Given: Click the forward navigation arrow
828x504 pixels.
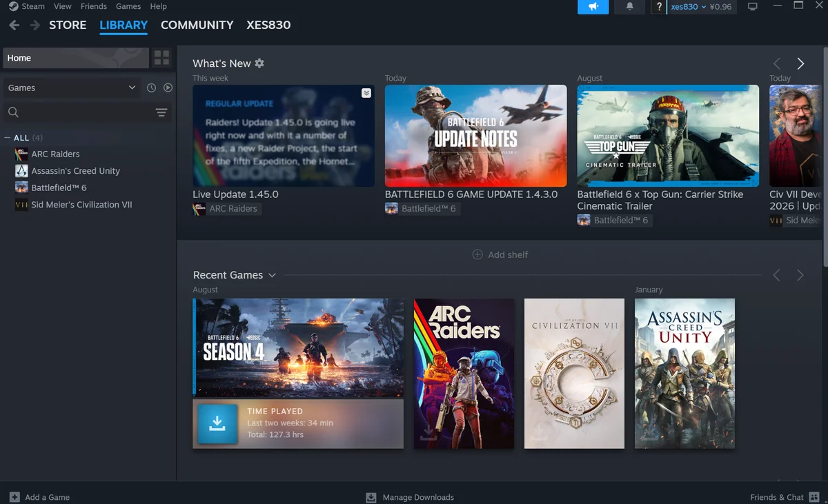Looking at the screenshot, I should pyautogui.click(x=34, y=26).
